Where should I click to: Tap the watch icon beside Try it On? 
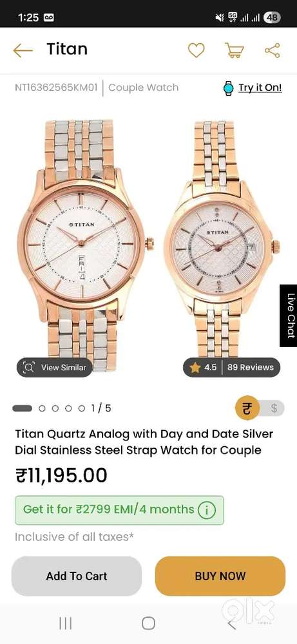228,88
